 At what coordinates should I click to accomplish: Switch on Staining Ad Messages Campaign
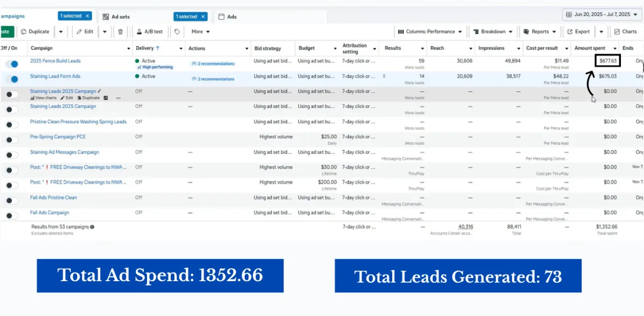point(11,155)
